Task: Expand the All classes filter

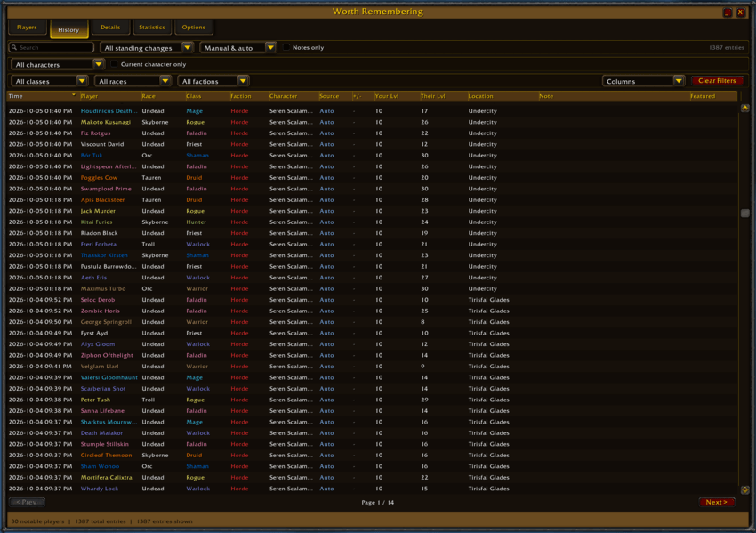Action: (49, 81)
